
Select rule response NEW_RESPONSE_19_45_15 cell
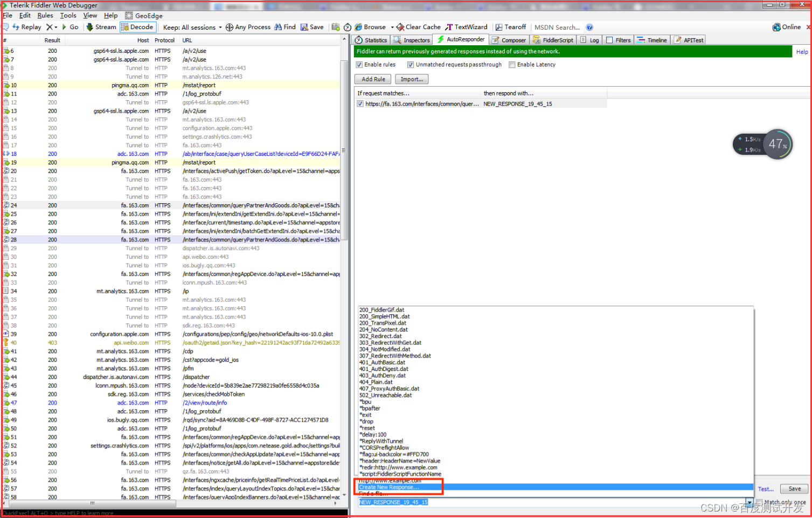pyautogui.click(x=544, y=104)
